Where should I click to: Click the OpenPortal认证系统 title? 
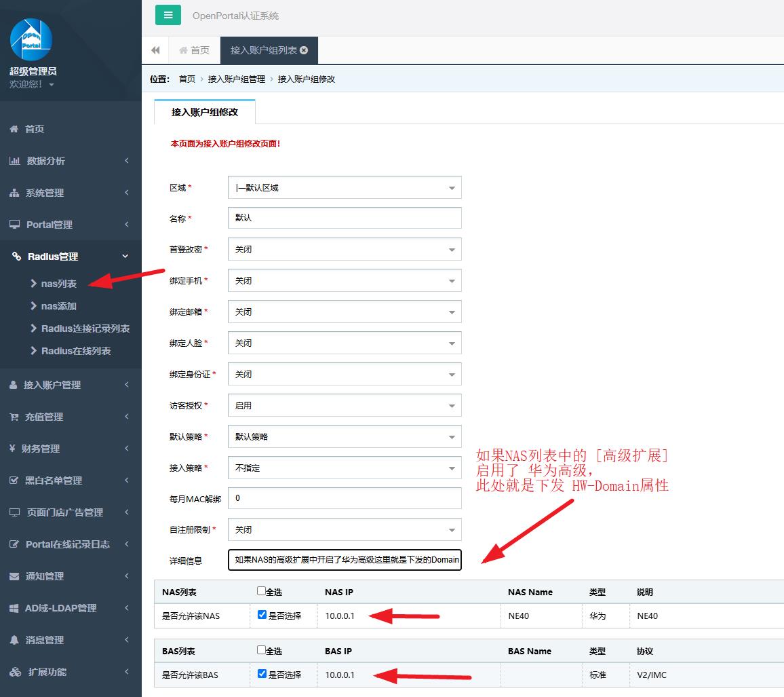point(235,16)
